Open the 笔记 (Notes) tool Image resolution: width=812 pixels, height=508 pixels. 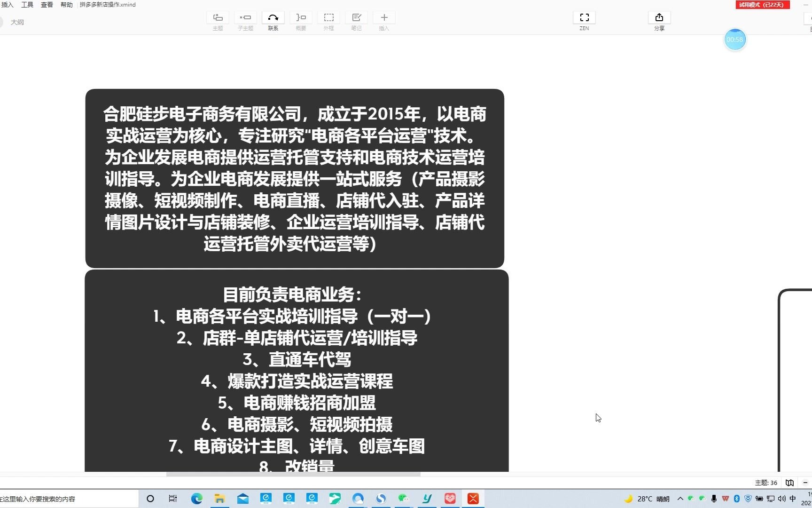click(356, 18)
